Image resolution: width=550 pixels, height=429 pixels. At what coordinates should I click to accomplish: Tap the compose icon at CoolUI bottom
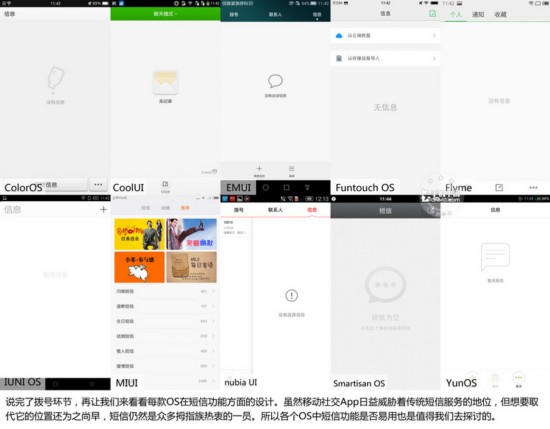[x=165, y=184]
